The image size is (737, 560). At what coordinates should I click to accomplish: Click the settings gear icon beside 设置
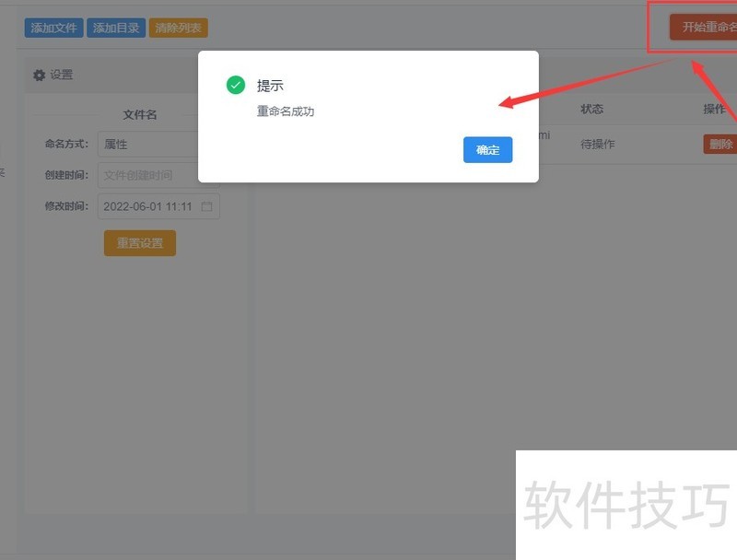click(x=39, y=75)
